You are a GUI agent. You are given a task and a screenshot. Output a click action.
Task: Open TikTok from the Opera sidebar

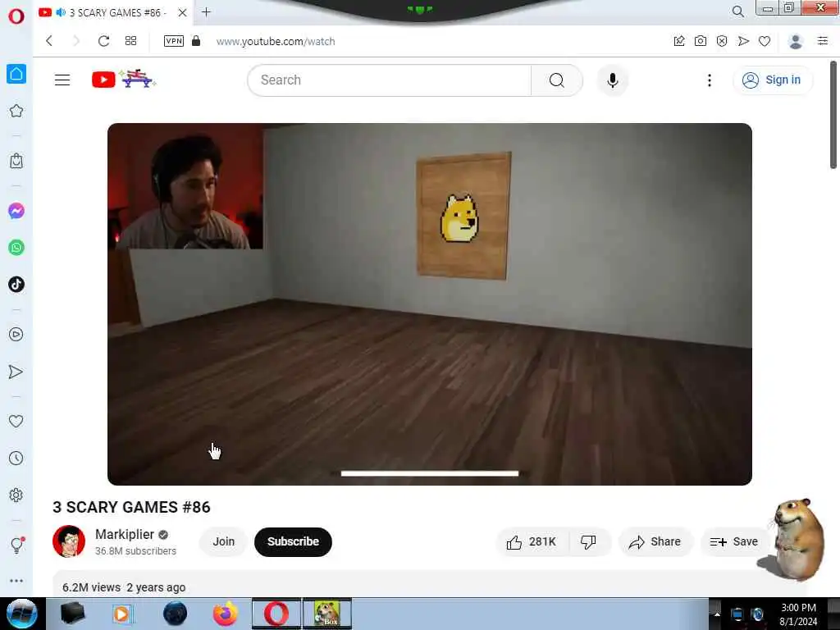[x=16, y=285]
